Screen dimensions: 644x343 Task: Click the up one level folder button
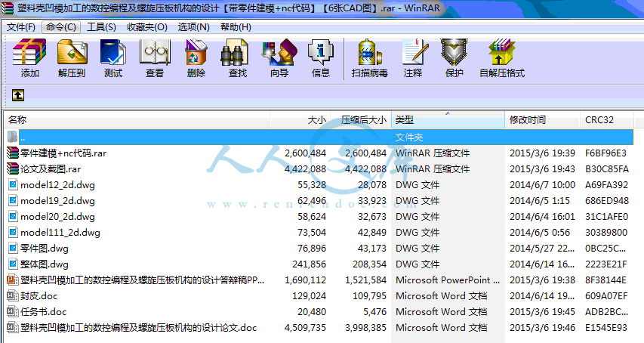coord(17,95)
